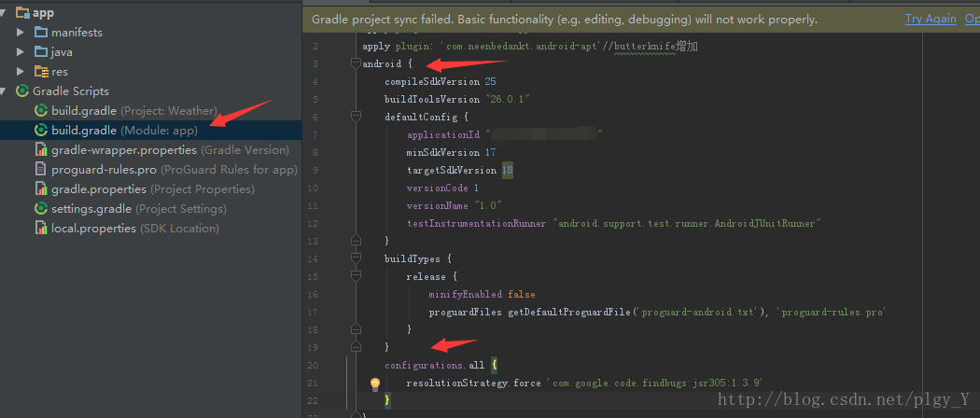This screenshot has width=980, height=418.
Task: Click the Gradle sync failed message text
Action: 565,20
